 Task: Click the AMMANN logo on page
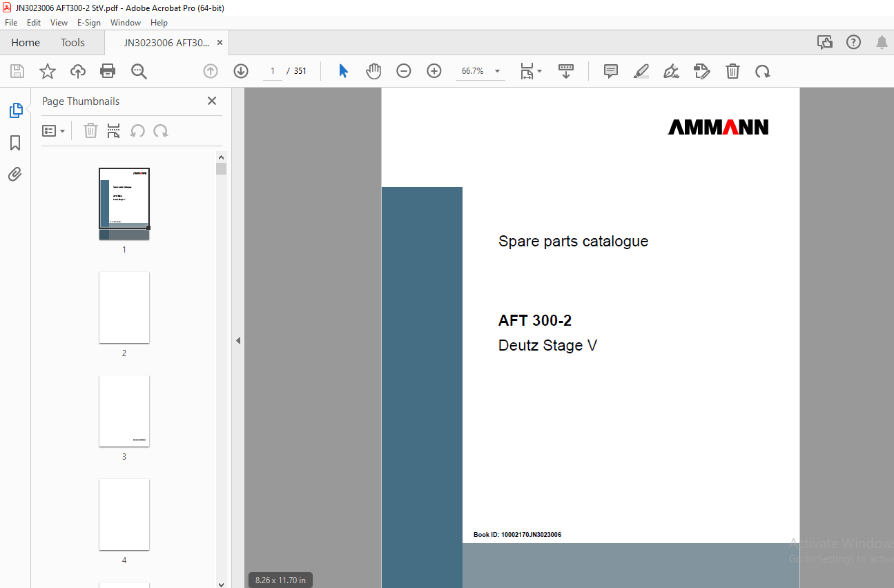coord(718,127)
